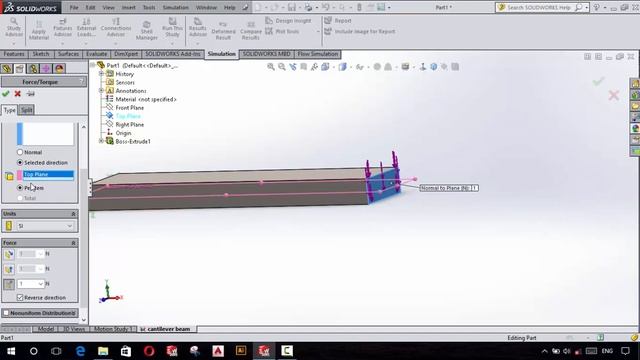Open Shell Manager

(x=147, y=30)
